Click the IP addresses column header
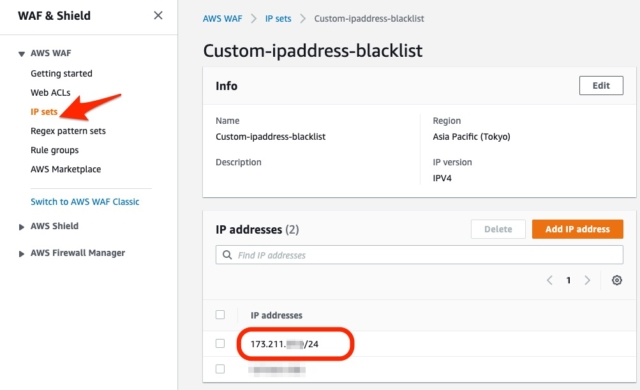 tap(276, 315)
